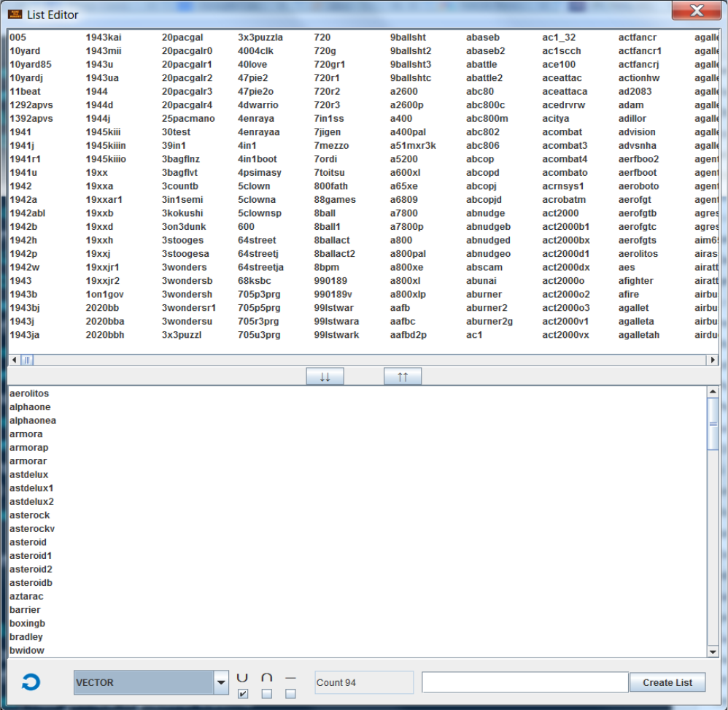Image resolution: width=728 pixels, height=710 pixels.
Task: Select 'abattle2' in the upper list
Action: click(x=484, y=77)
